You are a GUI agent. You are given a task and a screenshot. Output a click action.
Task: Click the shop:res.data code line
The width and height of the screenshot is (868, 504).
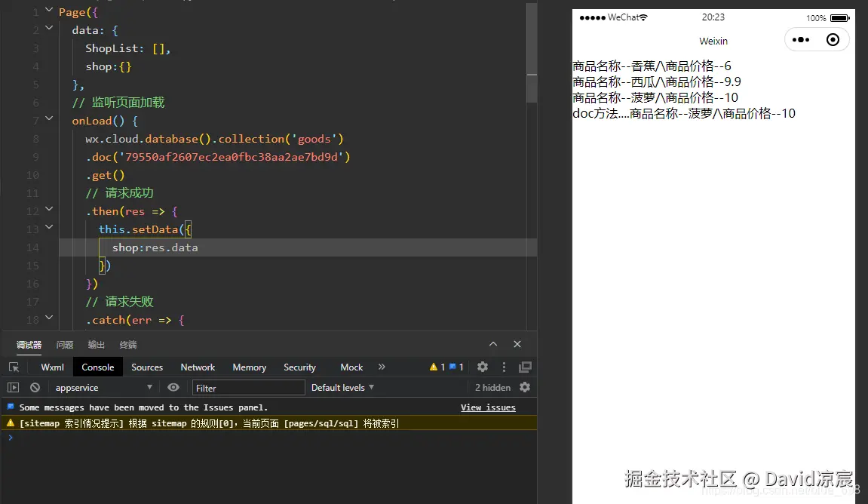coord(155,247)
